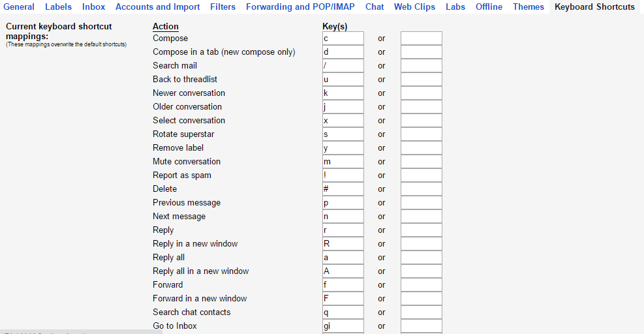Go to Accounts and Import tab

(158, 7)
